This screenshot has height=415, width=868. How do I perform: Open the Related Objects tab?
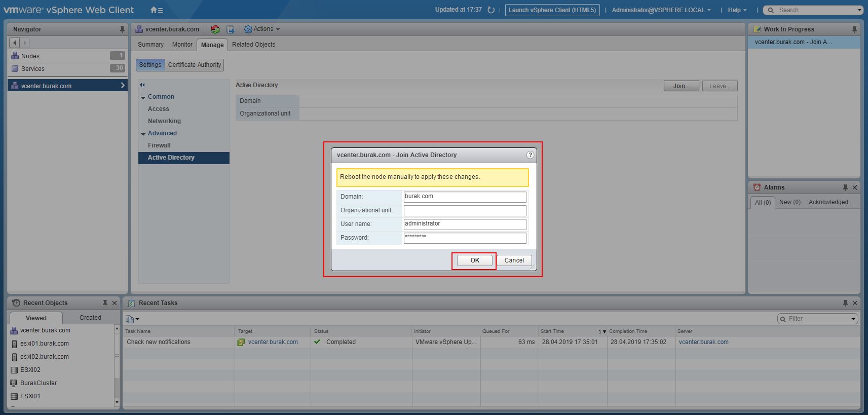click(253, 45)
